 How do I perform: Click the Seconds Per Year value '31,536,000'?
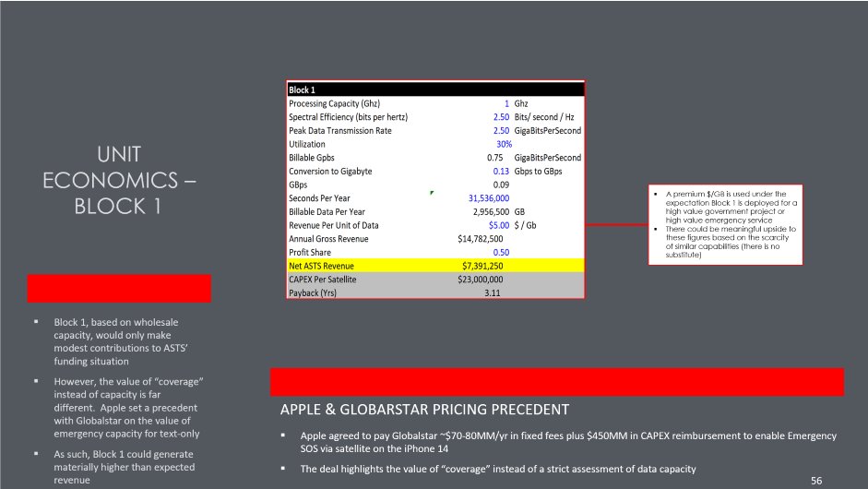[x=489, y=198]
